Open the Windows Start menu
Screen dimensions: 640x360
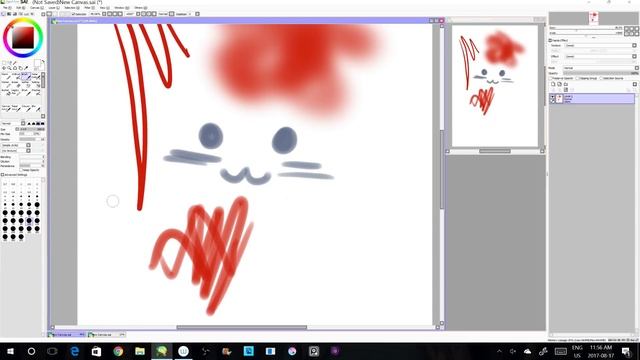(x=10, y=351)
